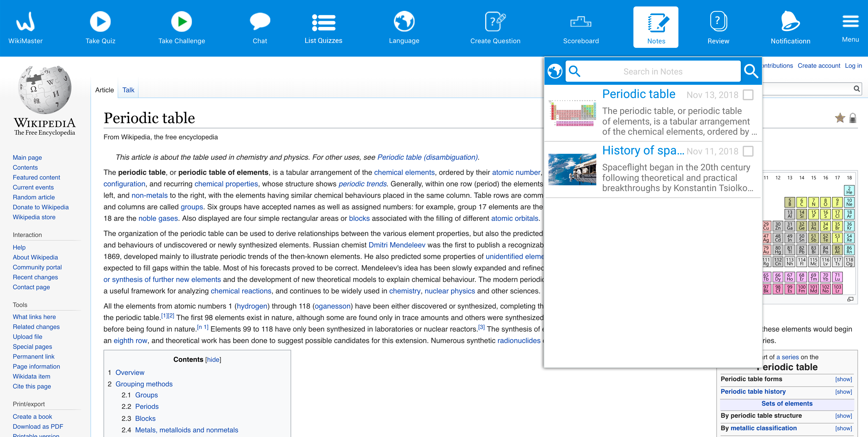868x437 pixels.
Task: Open the Chat bubble icon
Action: pos(260,21)
